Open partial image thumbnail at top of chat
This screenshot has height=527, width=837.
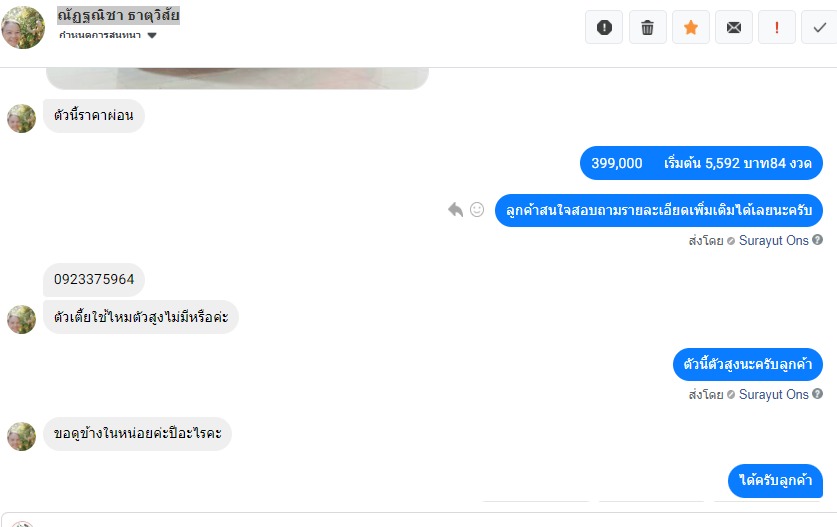[x=238, y=78]
